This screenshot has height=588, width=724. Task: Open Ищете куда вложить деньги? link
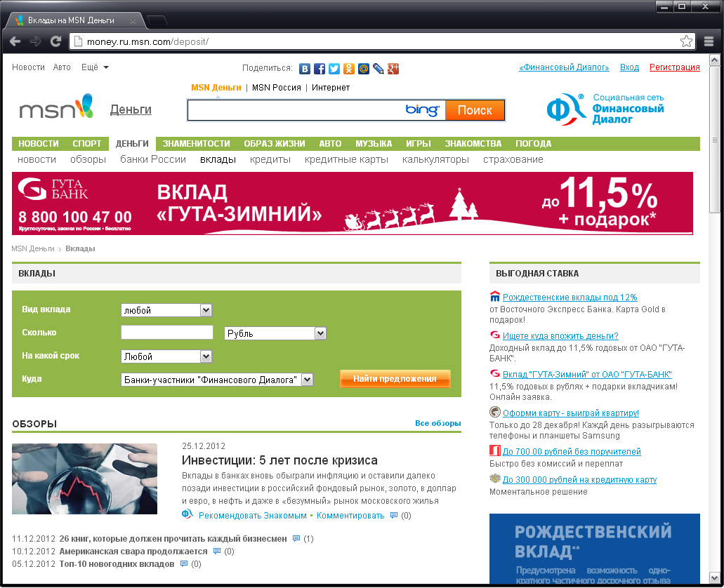[560, 336]
